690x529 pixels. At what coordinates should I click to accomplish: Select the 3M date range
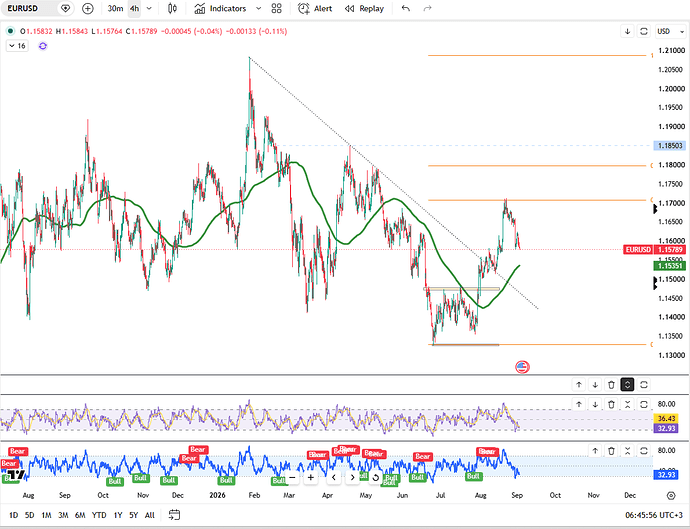click(63, 515)
